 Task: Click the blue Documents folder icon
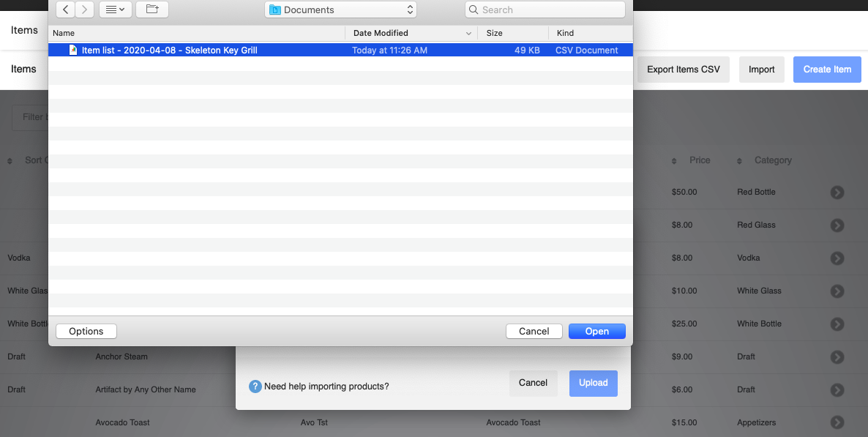click(x=274, y=9)
